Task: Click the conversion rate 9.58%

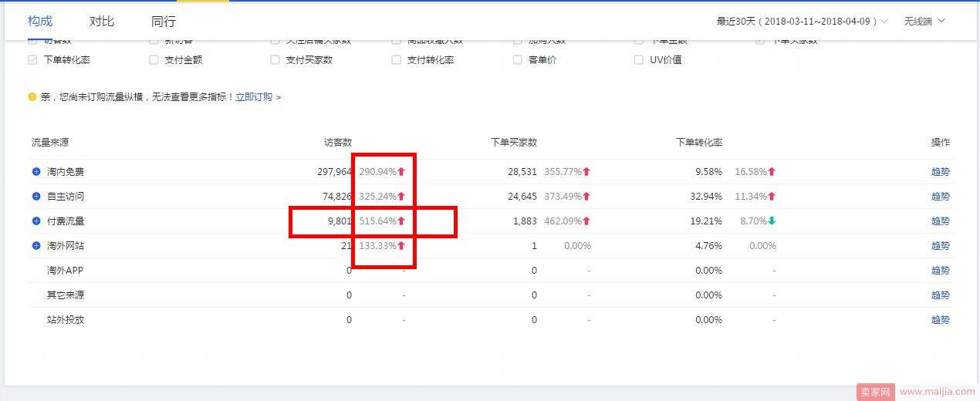Action: pyautogui.click(x=709, y=172)
